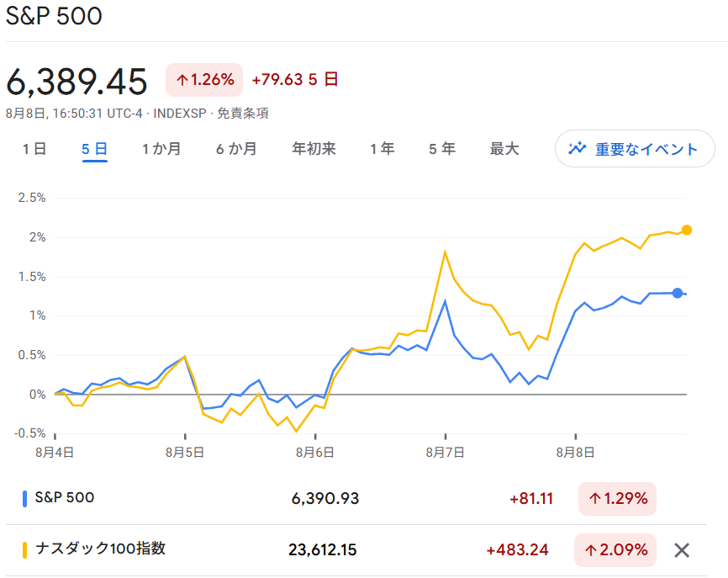Click the 8月4日 axis date label
The height and width of the screenshot is (578, 728).
55,452
